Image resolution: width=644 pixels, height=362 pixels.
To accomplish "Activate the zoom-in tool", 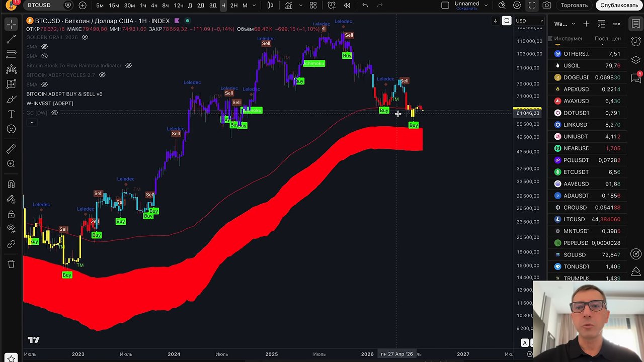I will click(x=11, y=164).
